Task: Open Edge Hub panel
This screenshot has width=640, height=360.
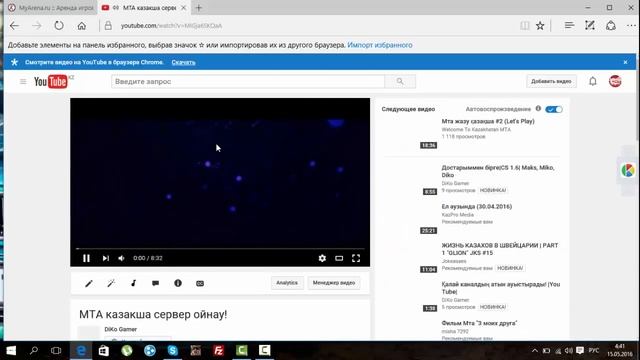Action: [x=569, y=26]
